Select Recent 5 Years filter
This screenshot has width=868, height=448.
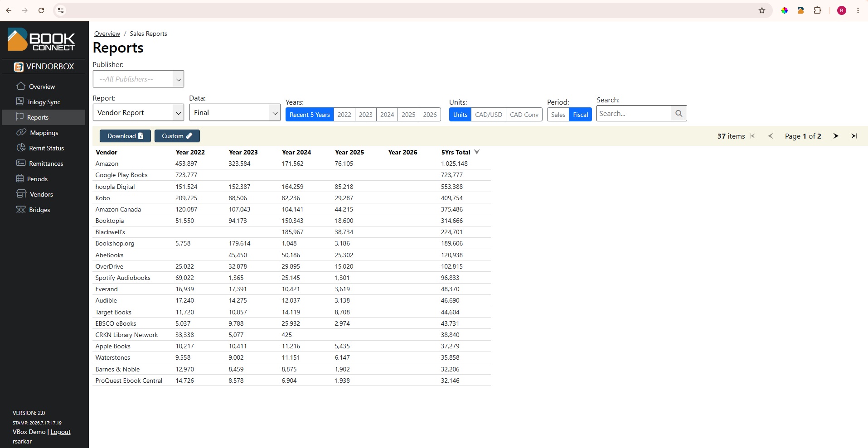tap(310, 115)
